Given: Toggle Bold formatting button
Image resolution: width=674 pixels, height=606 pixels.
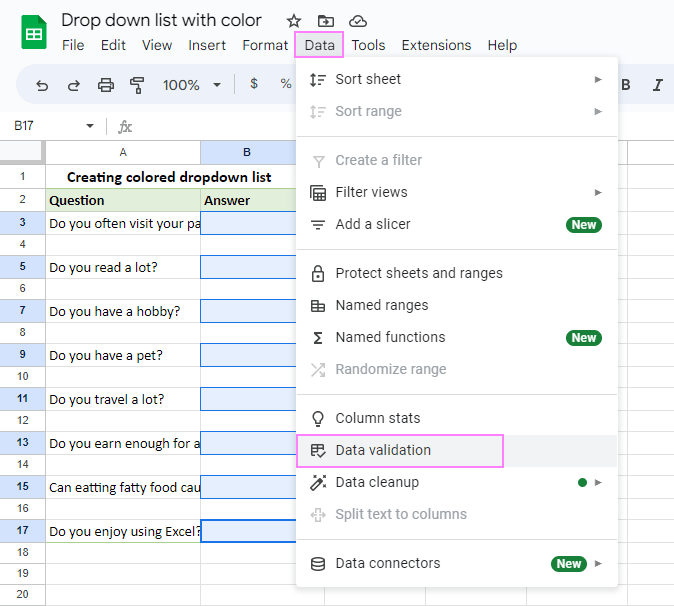Looking at the screenshot, I should [626, 85].
